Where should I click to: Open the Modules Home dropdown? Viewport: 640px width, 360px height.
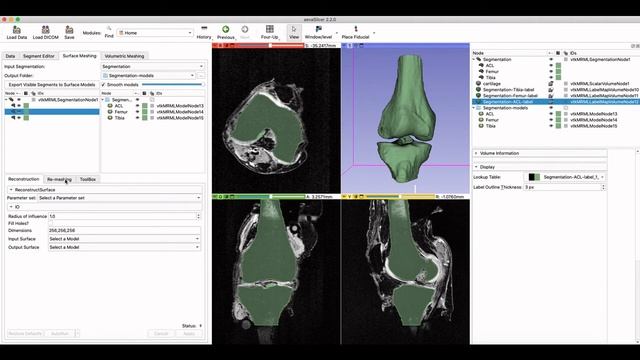click(x=155, y=33)
